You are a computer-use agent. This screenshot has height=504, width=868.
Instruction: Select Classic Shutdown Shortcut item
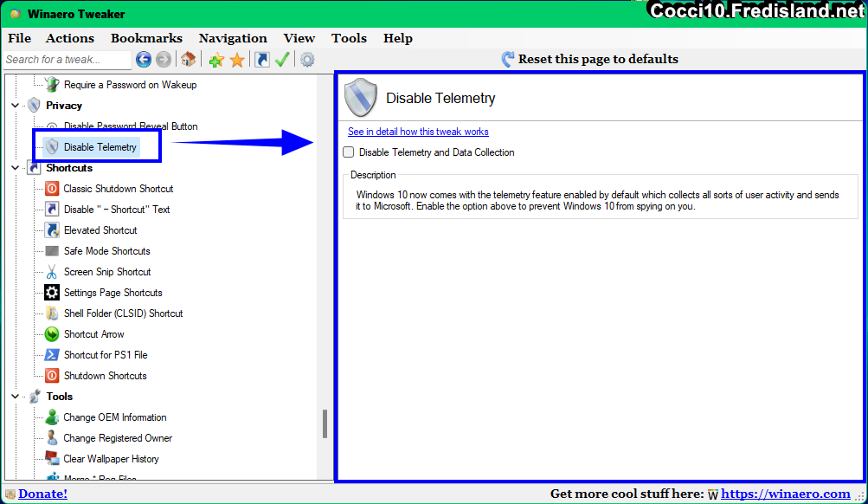pyautogui.click(x=118, y=188)
